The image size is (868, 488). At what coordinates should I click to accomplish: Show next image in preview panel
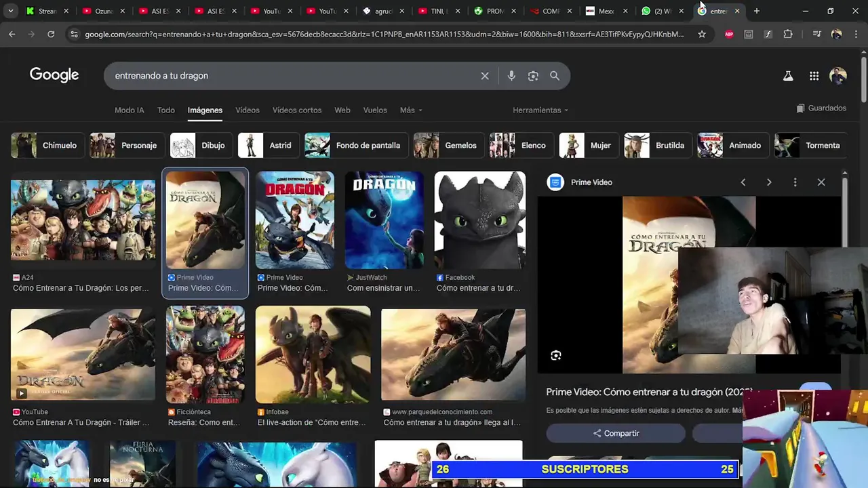[x=769, y=182]
